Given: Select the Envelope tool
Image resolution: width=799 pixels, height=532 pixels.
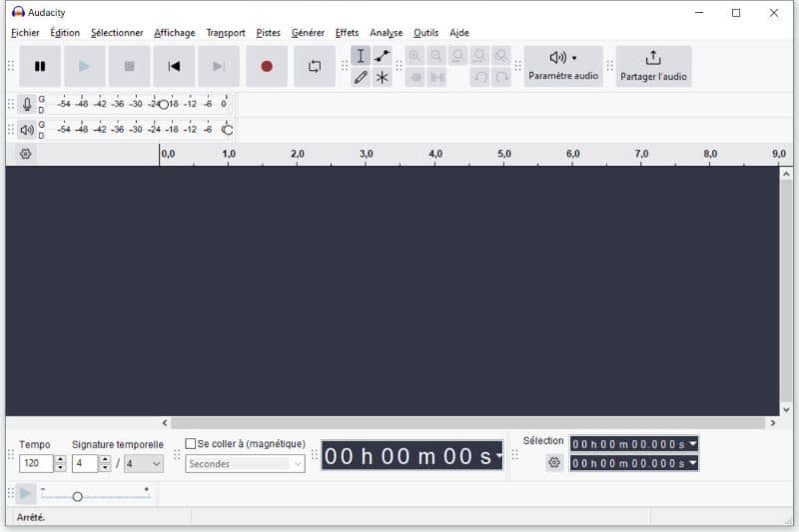Looking at the screenshot, I should [x=383, y=56].
